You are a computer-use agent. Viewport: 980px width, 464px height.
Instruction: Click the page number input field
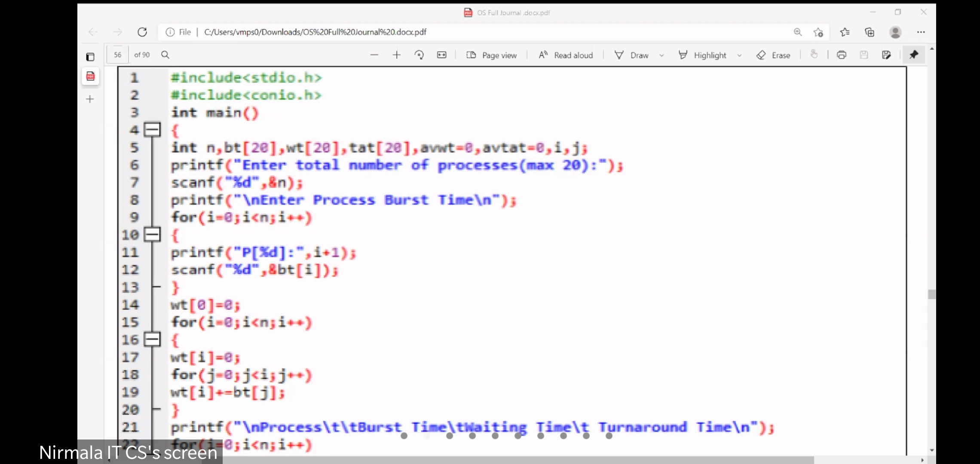coord(118,55)
